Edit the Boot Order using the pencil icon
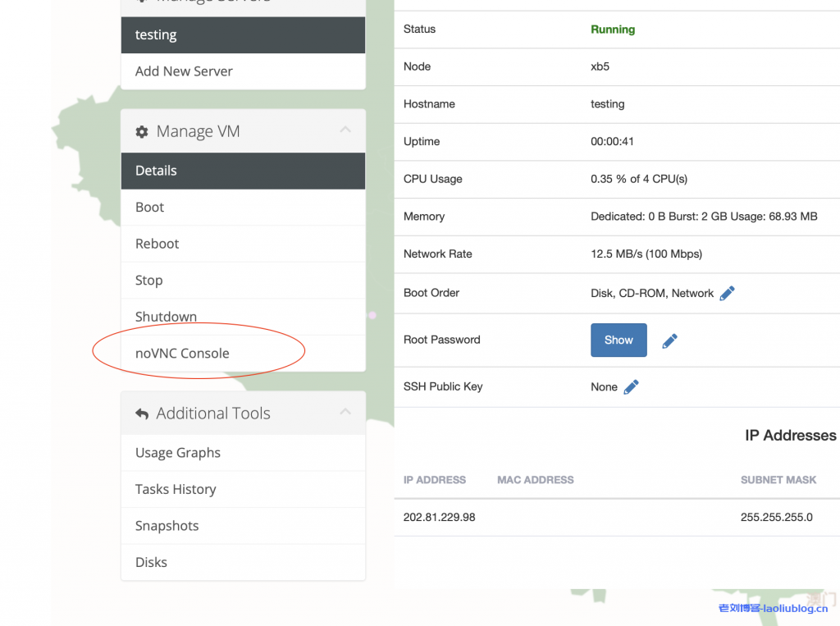 pyautogui.click(x=725, y=292)
